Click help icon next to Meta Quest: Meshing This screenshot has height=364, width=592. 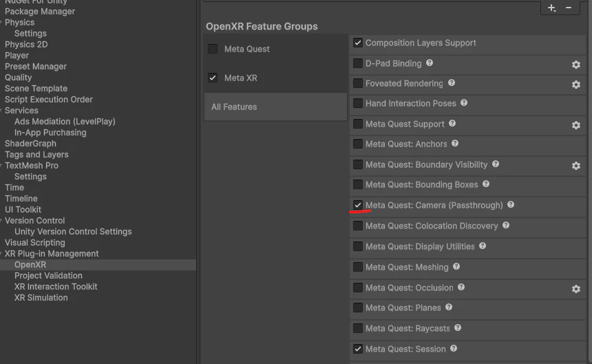[x=456, y=267]
